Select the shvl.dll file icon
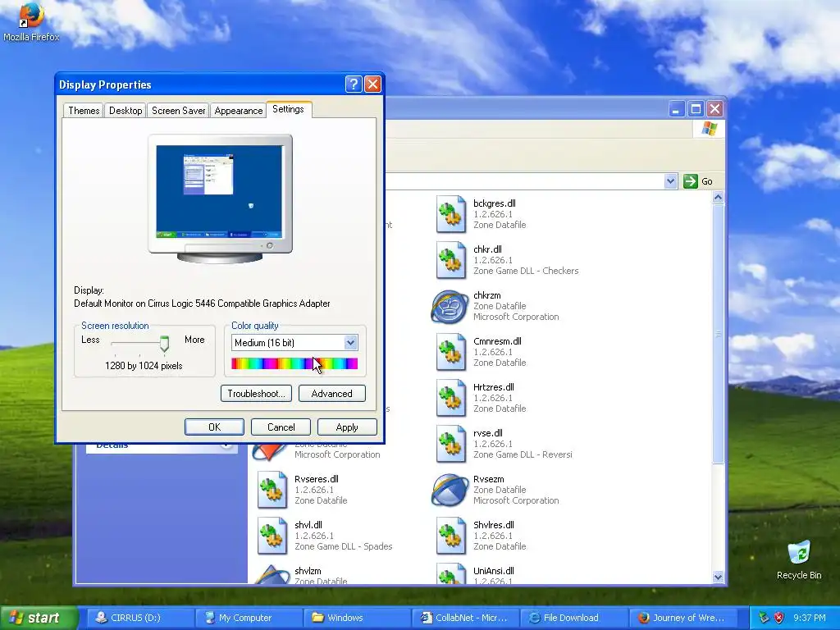The width and height of the screenshot is (840, 630). [x=272, y=536]
